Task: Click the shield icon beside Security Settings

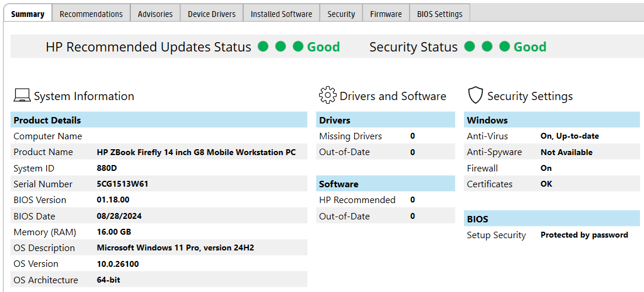Action: [475, 96]
